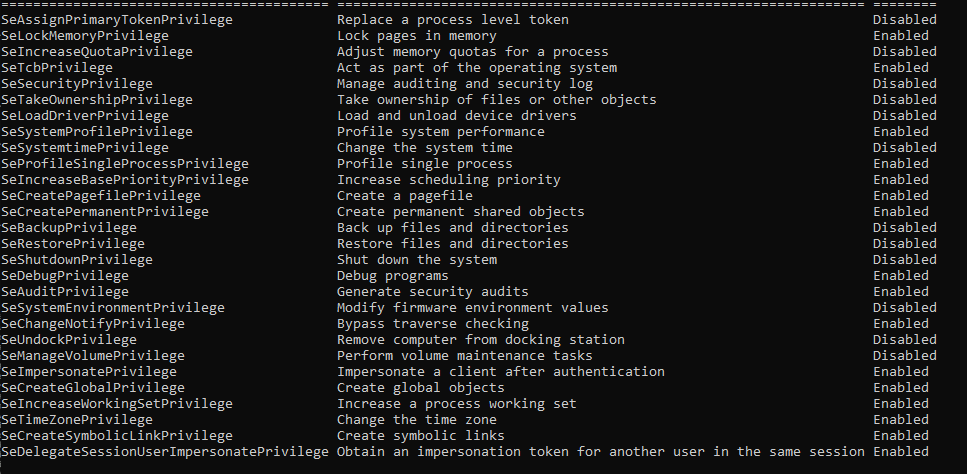The image size is (967, 474).
Task: Click the Disabled state beside SeBackupPrivilege
Action: point(905,228)
